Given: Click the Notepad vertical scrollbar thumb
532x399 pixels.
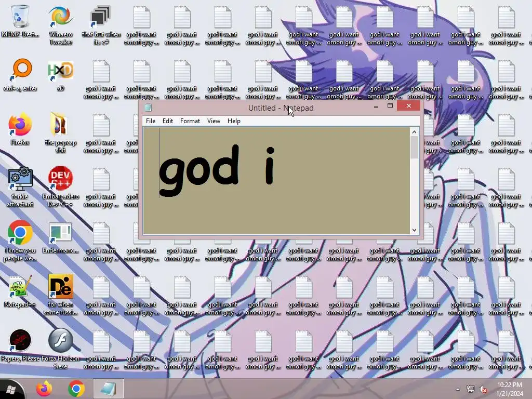Looking at the screenshot, I should point(414,148).
